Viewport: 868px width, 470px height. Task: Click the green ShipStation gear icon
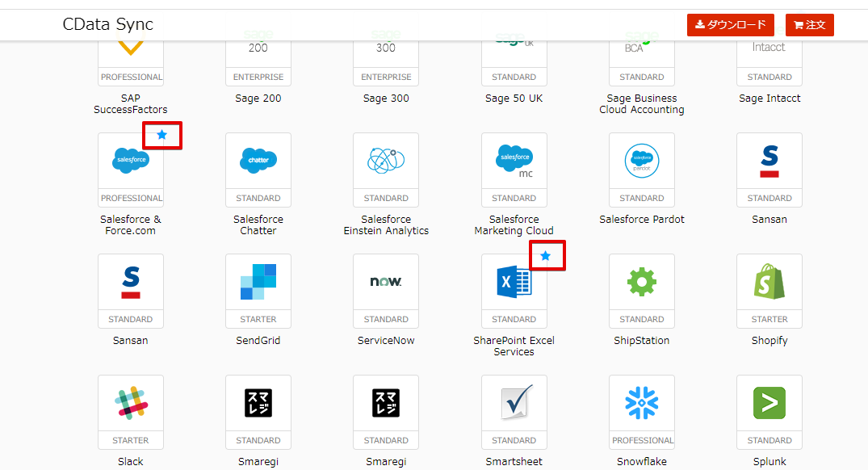pyautogui.click(x=642, y=282)
